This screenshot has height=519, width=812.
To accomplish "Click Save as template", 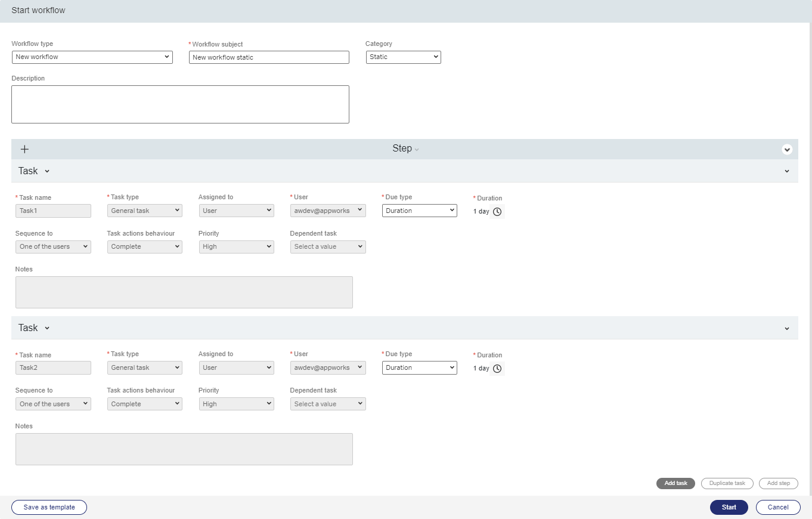I will click(49, 507).
